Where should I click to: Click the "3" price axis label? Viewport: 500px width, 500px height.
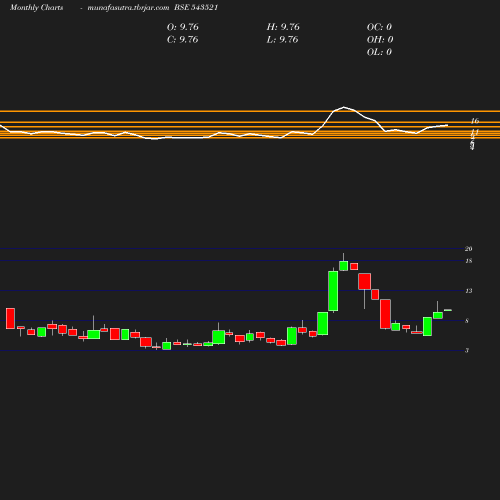[467, 350]
